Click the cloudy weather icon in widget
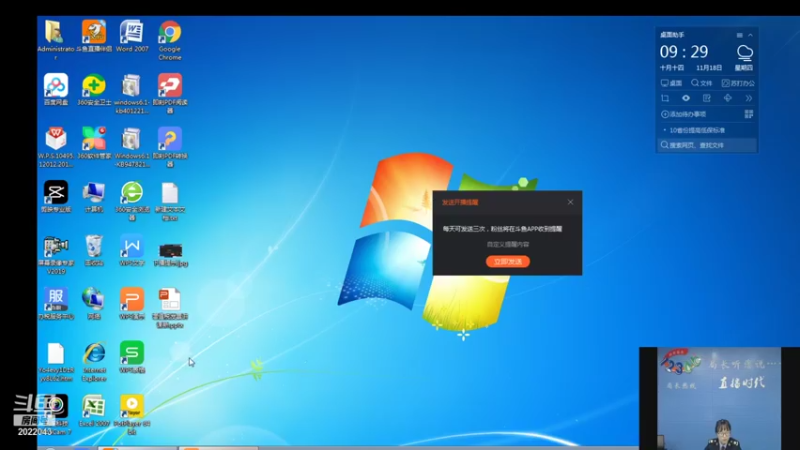 744,52
